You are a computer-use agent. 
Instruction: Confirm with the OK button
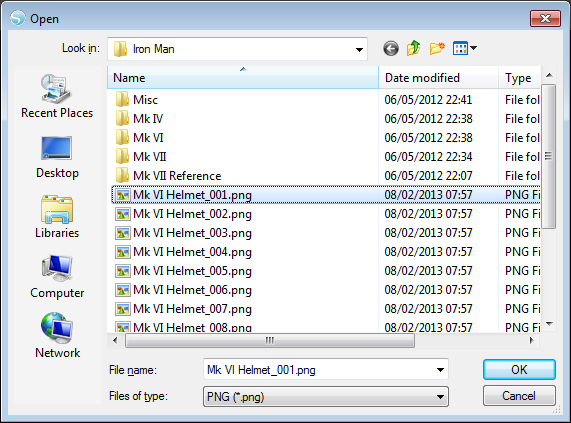tap(519, 370)
